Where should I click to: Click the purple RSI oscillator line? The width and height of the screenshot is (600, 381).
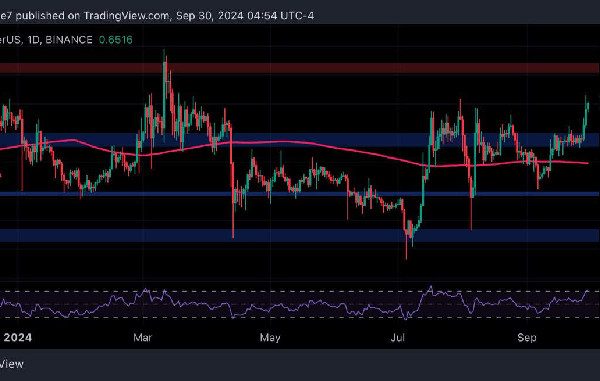click(x=295, y=304)
